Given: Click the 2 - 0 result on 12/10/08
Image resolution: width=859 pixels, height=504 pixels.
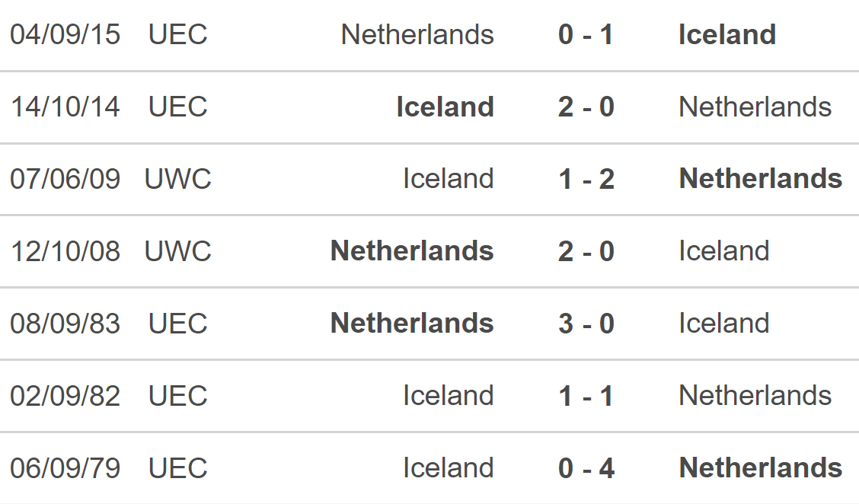Looking at the screenshot, I should point(586,251).
